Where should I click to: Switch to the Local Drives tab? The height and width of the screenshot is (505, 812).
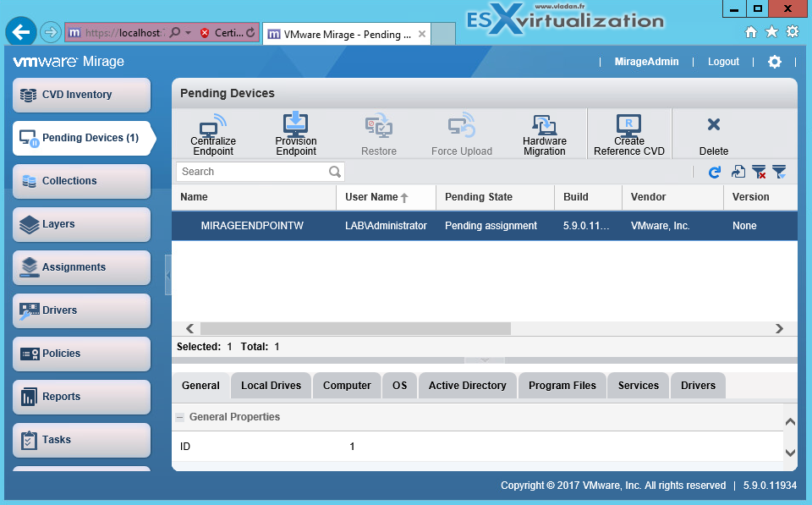pyautogui.click(x=271, y=386)
